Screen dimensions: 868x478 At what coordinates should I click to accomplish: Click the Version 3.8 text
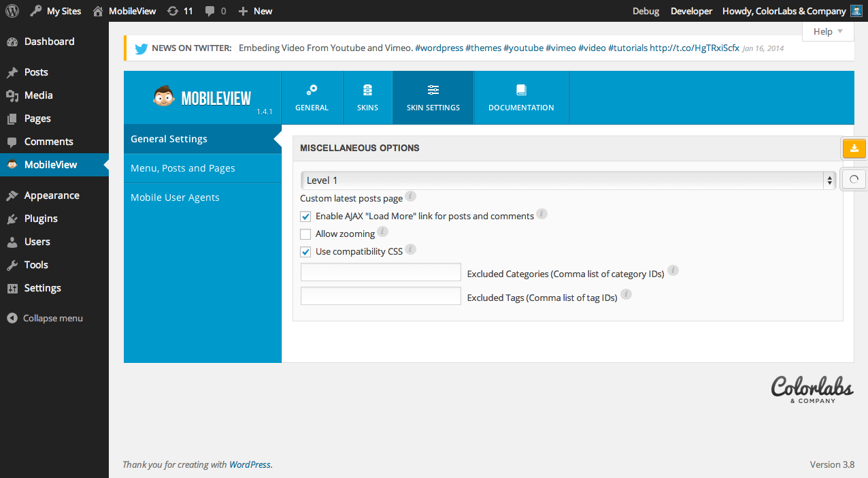832,464
